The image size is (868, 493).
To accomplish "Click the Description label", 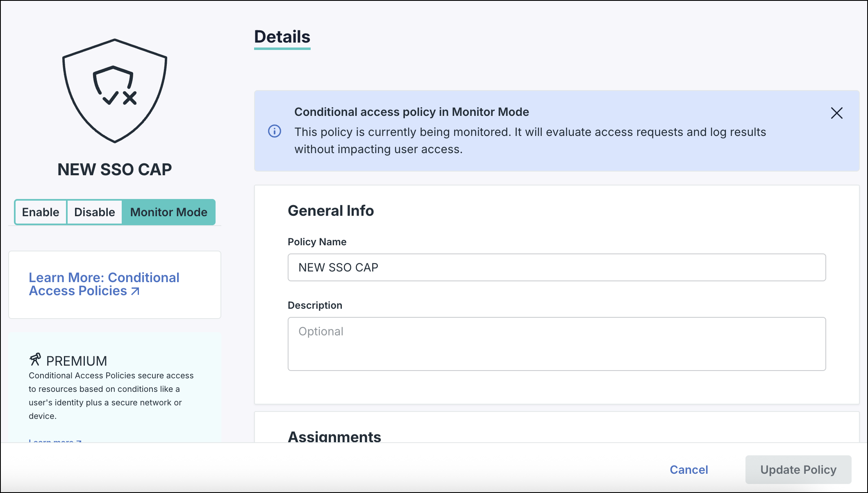I will (x=315, y=305).
